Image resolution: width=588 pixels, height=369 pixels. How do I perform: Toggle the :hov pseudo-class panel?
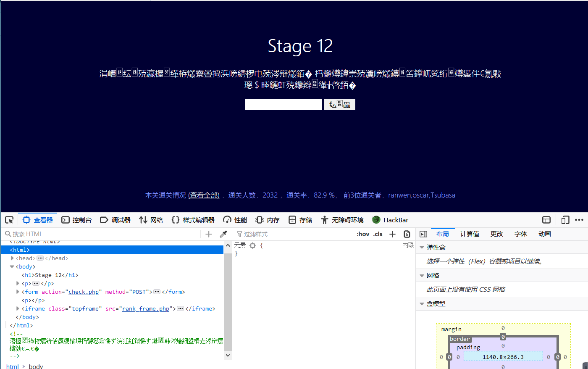(363, 234)
